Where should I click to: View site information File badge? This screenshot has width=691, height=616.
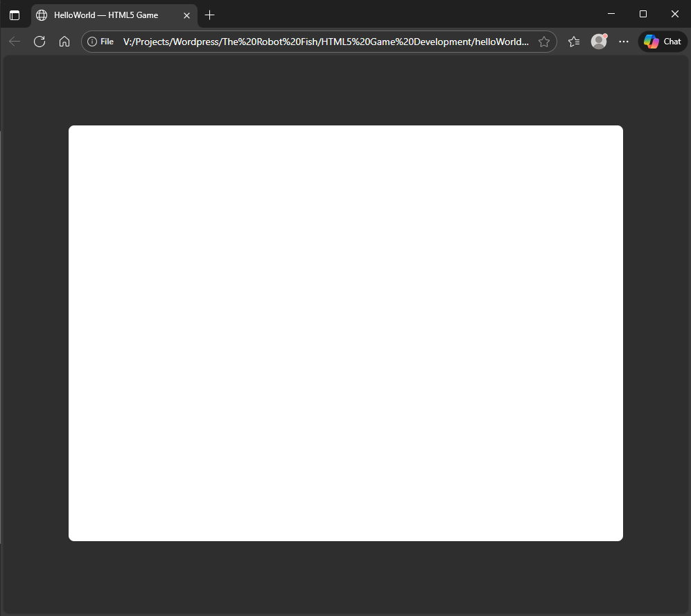tap(100, 42)
